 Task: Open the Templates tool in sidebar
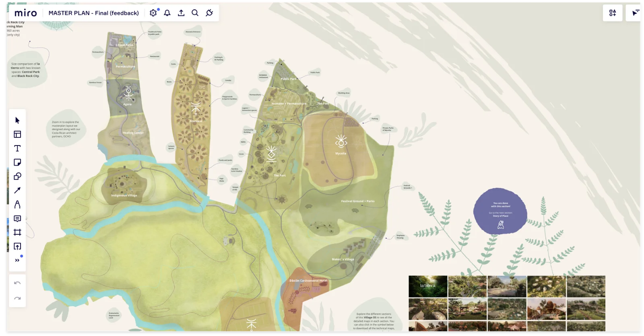click(x=17, y=134)
